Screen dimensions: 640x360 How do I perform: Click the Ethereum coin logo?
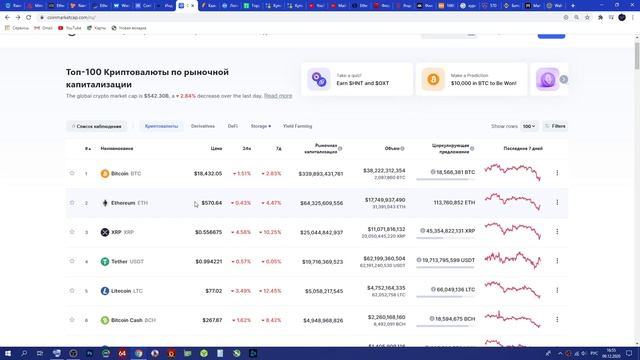[x=105, y=203]
